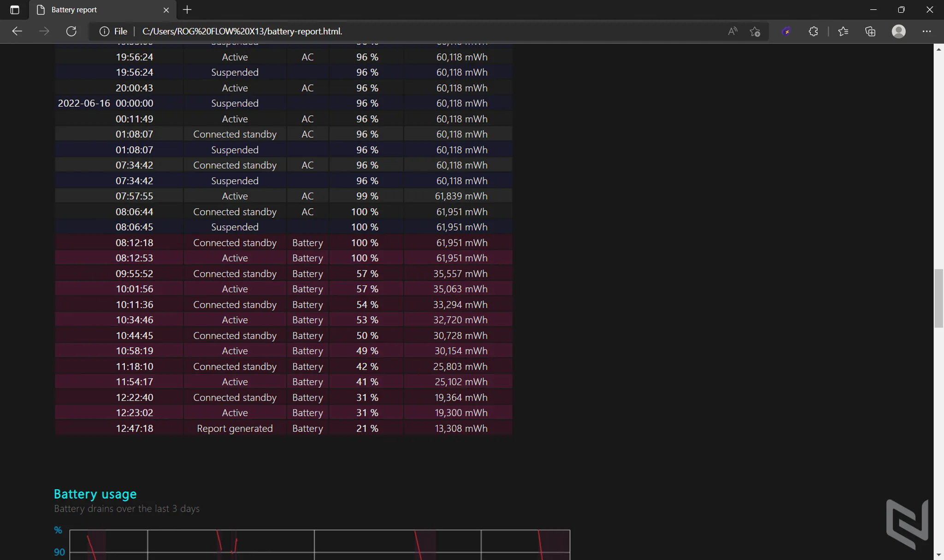Click time 10:11:36 row
944x560 pixels.
click(x=134, y=304)
